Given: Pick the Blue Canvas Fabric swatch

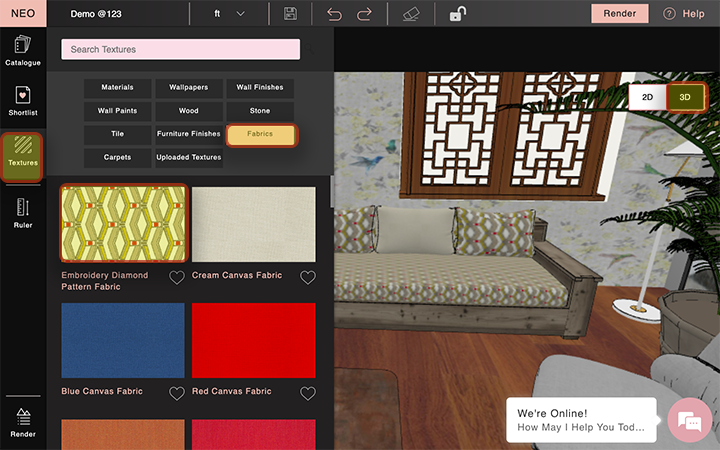Looking at the screenshot, I should click(x=123, y=340).
